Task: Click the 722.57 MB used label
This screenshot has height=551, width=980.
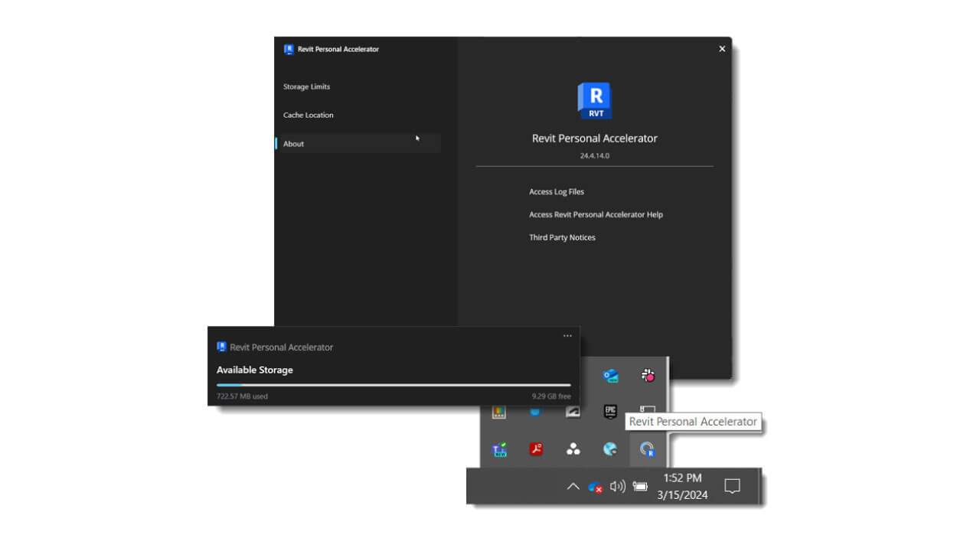Action: click(x=242, y=396)
